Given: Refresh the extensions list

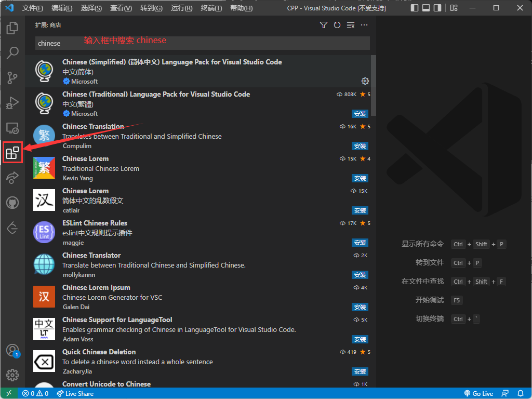Looking at the screenshot, I should click(337, 25).
